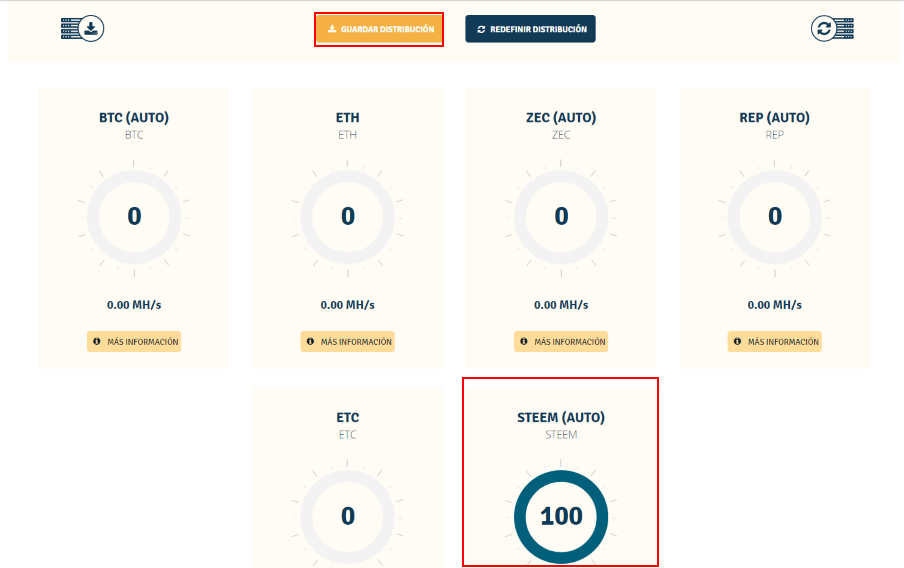Adjust the ETH distribution dial
The height and width of the screenshot is (568, 904).
(x=348, y=217)
